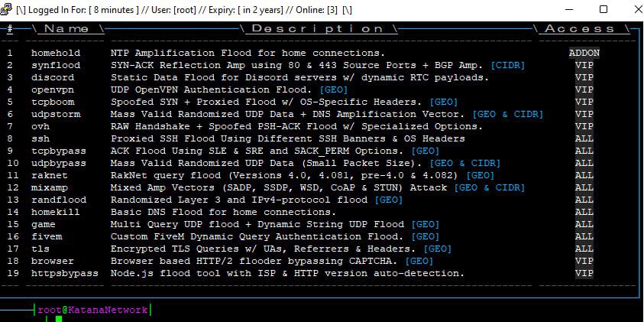Click the 'root@KatanaNetwork' prompt text
This screenshot has width=644, height=322.
pos(92,310)
